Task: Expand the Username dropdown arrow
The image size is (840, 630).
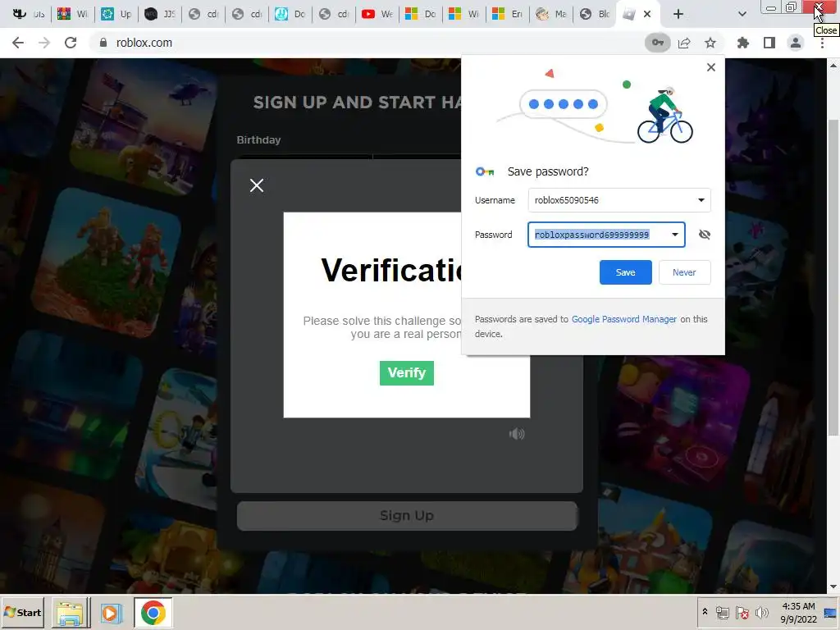Action: tap(701, 200)
